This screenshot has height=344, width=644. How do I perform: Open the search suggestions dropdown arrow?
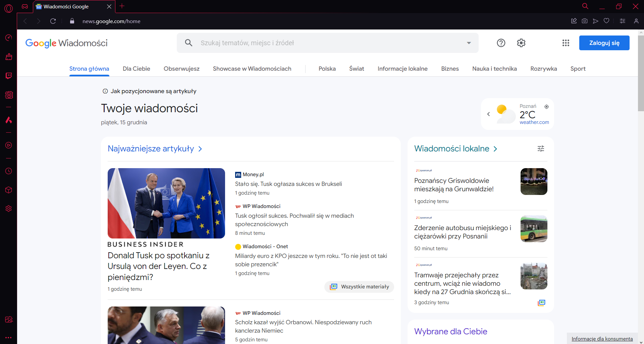coord(469,43)
